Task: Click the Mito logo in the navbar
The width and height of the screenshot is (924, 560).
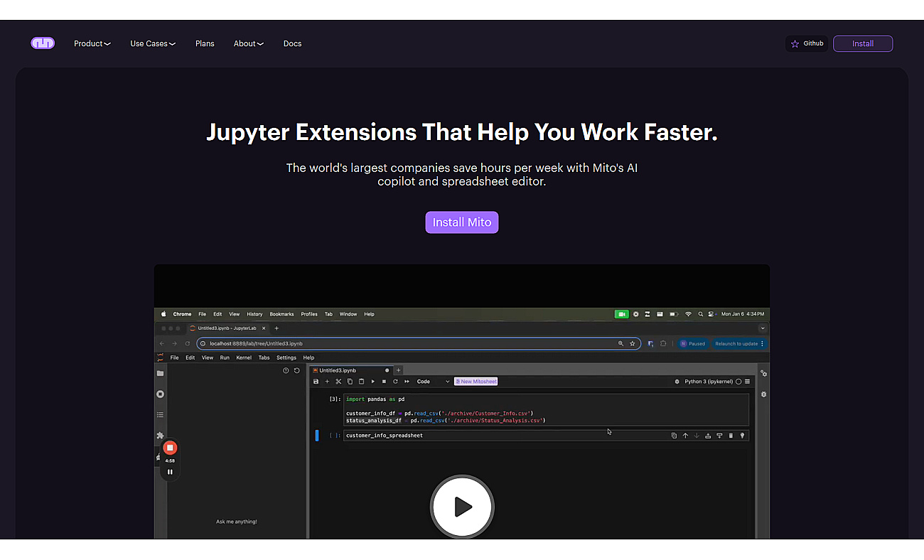Action: [x=43, y=43]
